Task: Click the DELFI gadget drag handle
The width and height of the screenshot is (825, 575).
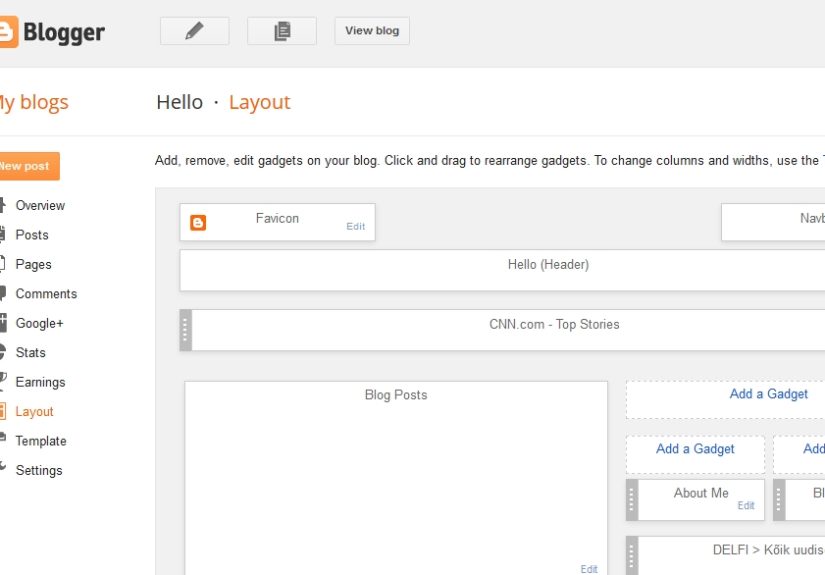Action: tap(631, 556)
